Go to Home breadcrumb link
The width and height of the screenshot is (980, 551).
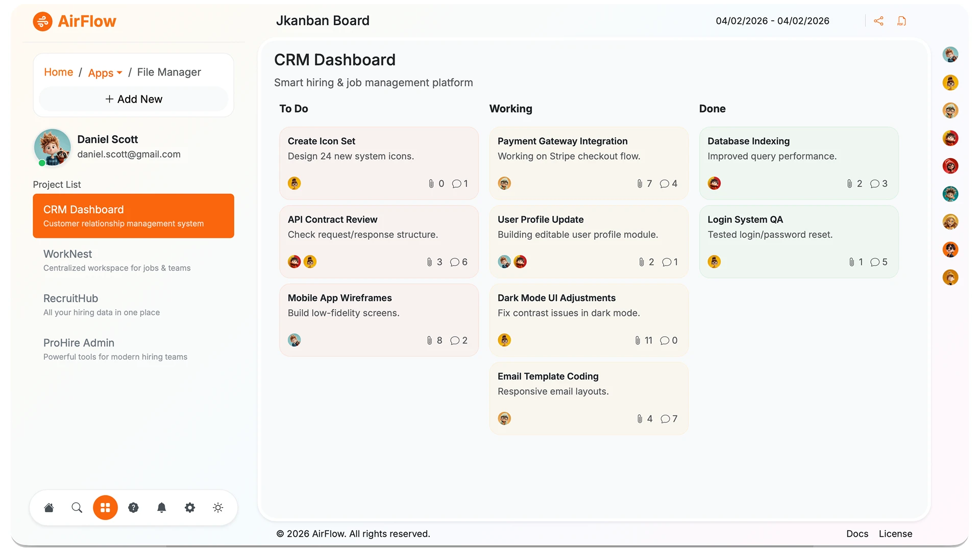click(58, 72)
